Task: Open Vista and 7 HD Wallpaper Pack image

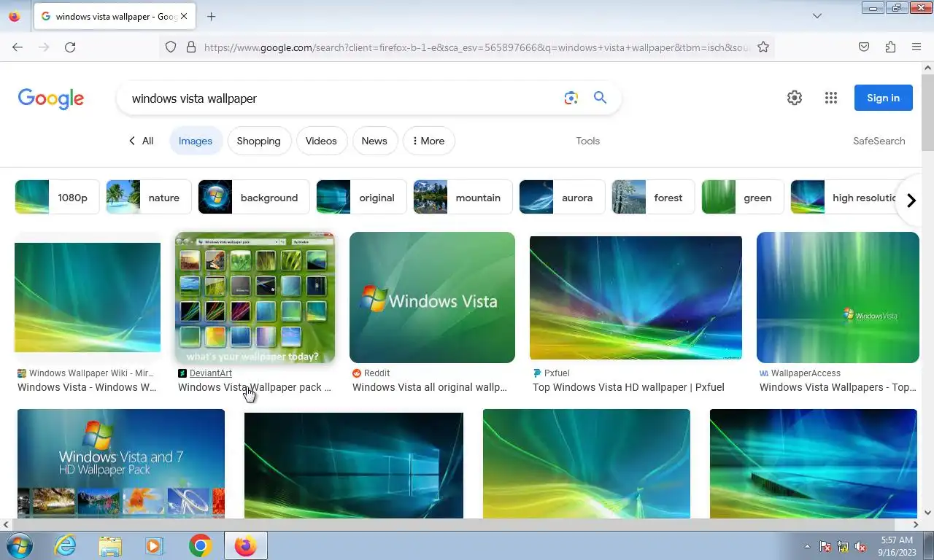Action: click(121, 464)
